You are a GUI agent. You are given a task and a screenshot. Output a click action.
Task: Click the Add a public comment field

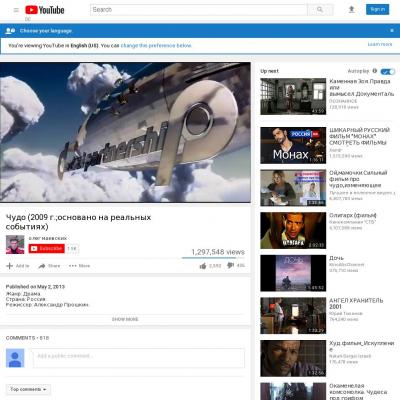139,358
